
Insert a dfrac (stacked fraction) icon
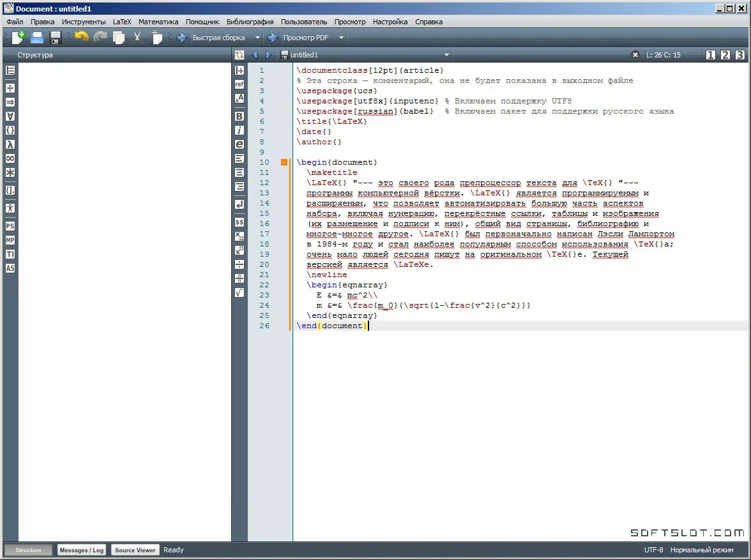(239, 278)
